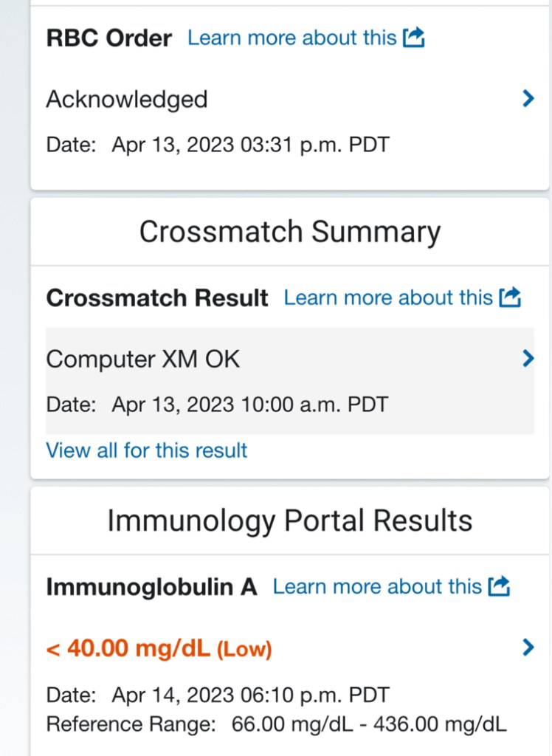The image size is (552, 756).
Task: Click View all for this result
Action: tap(147, 450)
